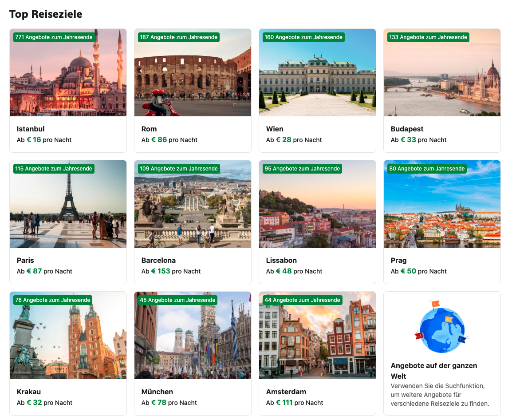Image resolution: width=508 pixels, height=420 pixels.
Task: Open the Rom Colosseum photo card
Action: click(193, 73)
